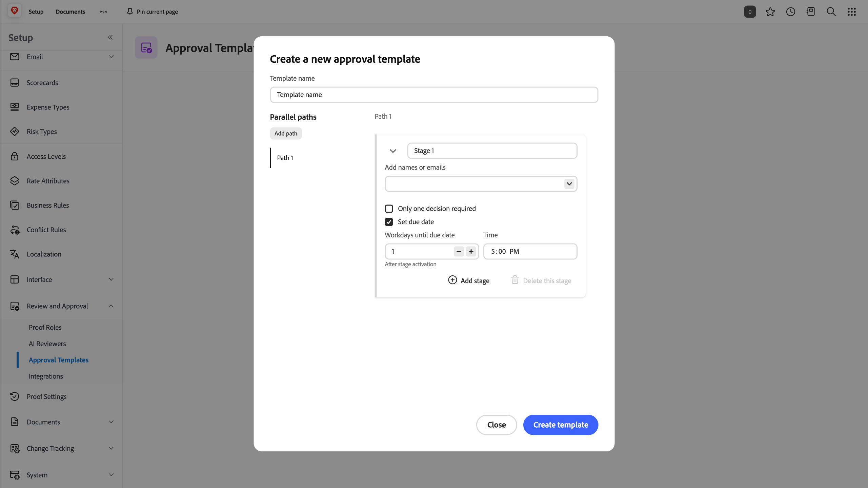Open the names or emails dropdown arrow
Image resolution: width=868 pixels, height=488 pixels.
(x=569, y=184)
